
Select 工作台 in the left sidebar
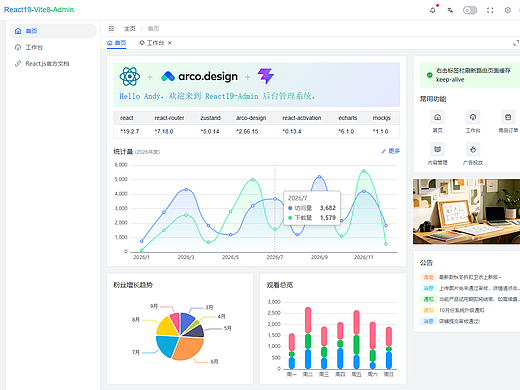[x=53, y=47]
